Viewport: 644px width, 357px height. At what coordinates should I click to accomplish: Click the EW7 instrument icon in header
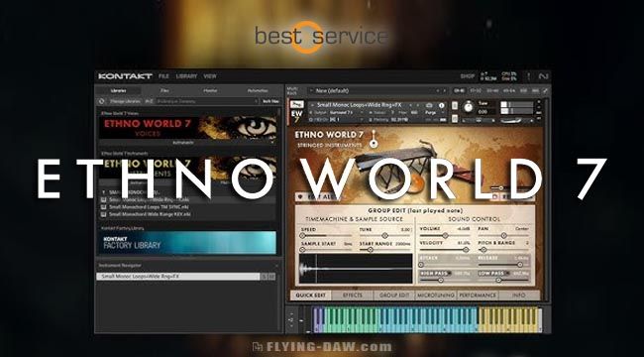coord(297,111)
